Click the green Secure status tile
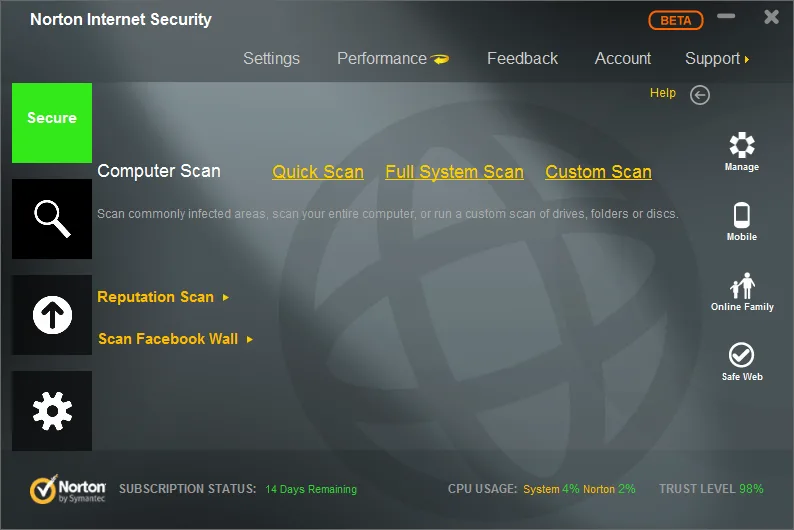The image size is (794, 530). [52, 123]
